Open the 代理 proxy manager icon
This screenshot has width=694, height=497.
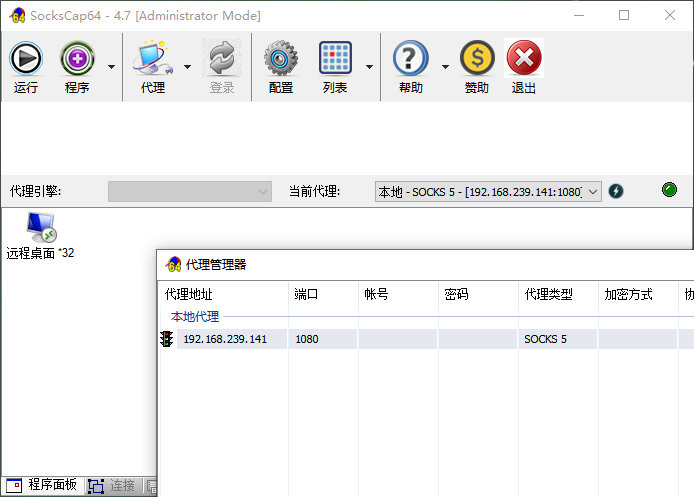153,58
